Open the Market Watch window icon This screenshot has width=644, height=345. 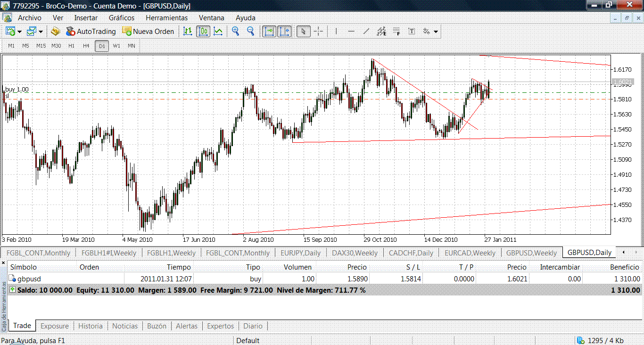tap(55, 32)
